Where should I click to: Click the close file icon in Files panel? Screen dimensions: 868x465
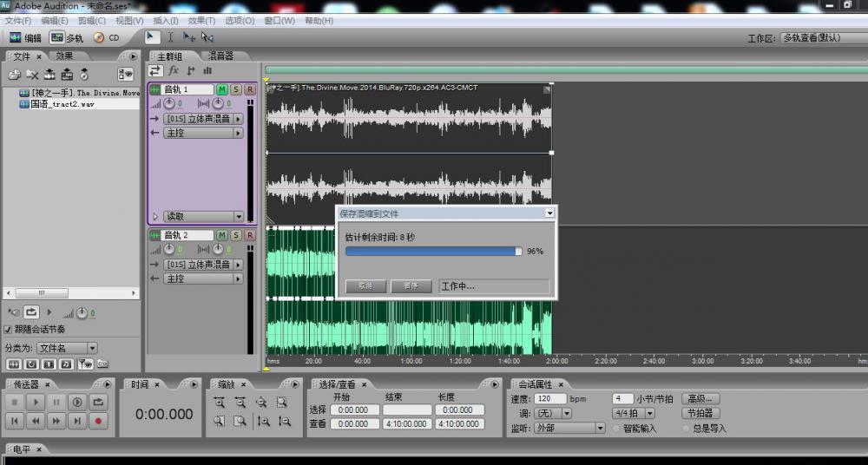[33, 75]
